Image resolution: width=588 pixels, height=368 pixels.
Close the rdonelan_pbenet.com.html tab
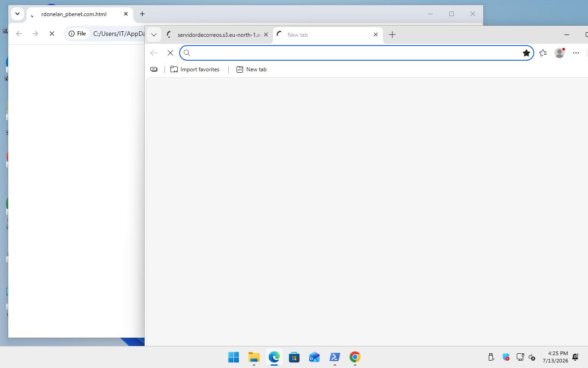(x=126, y=14)
